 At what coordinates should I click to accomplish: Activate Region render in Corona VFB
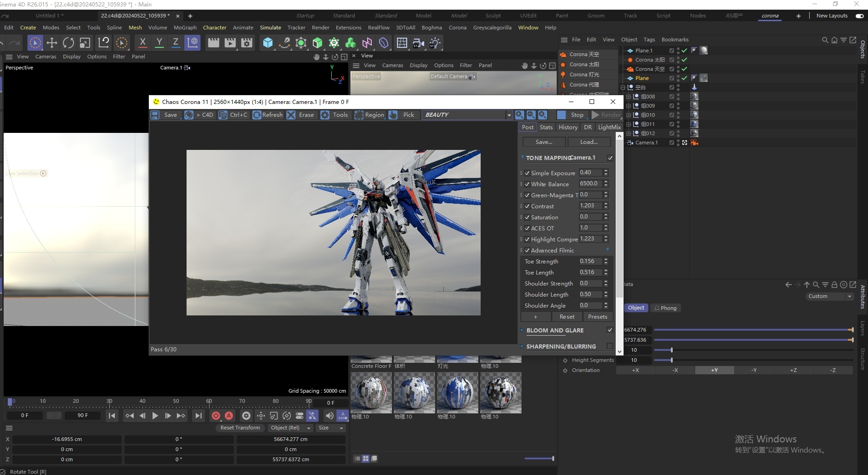pyautogui.click(x=369, y=115)
